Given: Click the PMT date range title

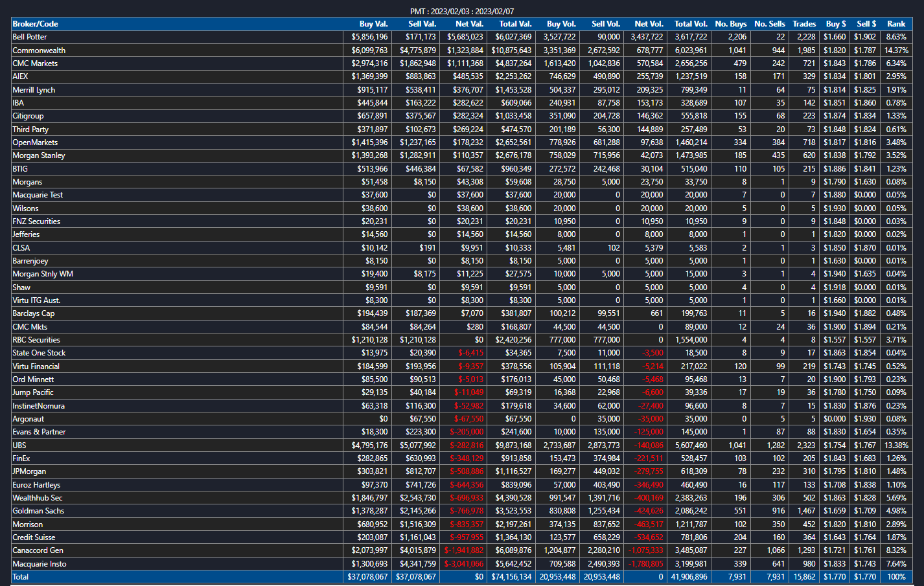Looking at the screenshot, I should 462,12.
